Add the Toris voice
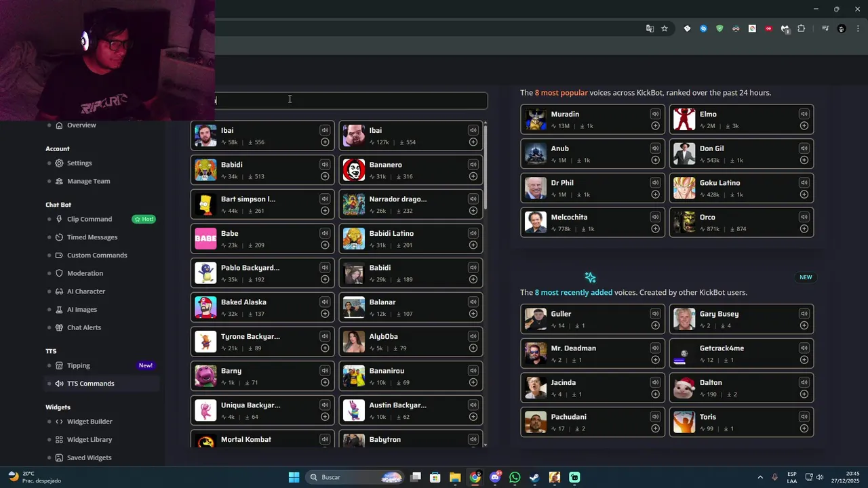The image size is (868, 488). [x=804, y=428]
